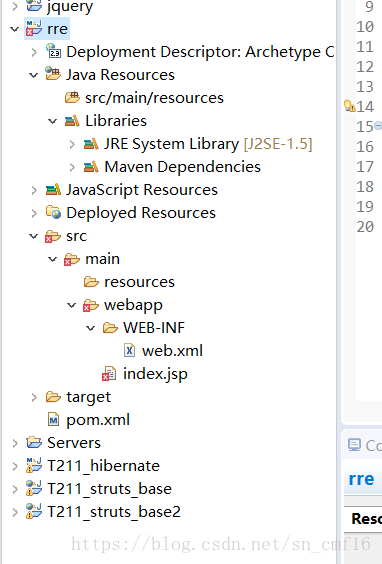The height and width of the screenshot is (564, 382).
Task: Click the index.jsp file error icon
Action: pyautogui.click(x=109, y=373)
